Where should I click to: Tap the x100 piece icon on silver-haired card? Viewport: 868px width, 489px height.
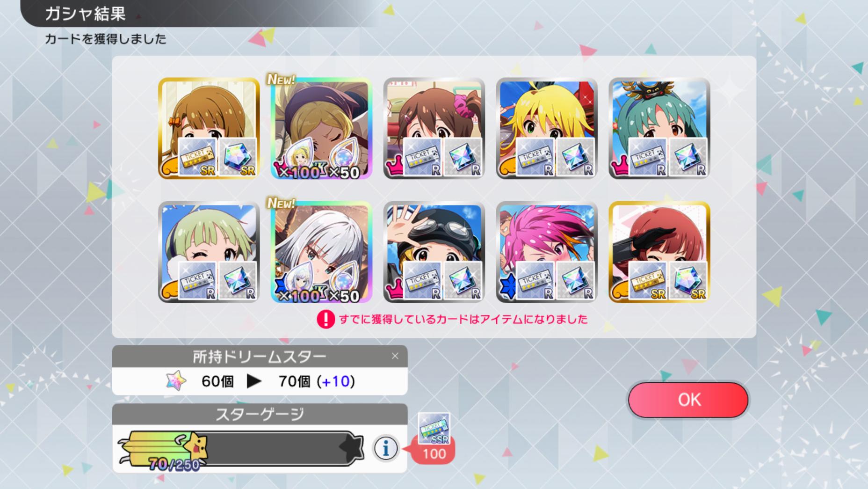[x=300, y=283]
